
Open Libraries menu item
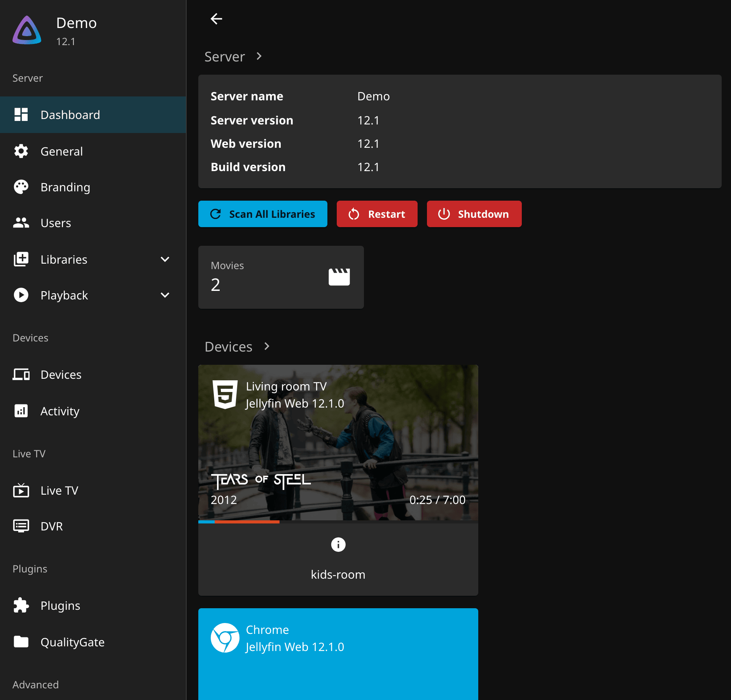(93, 259)
